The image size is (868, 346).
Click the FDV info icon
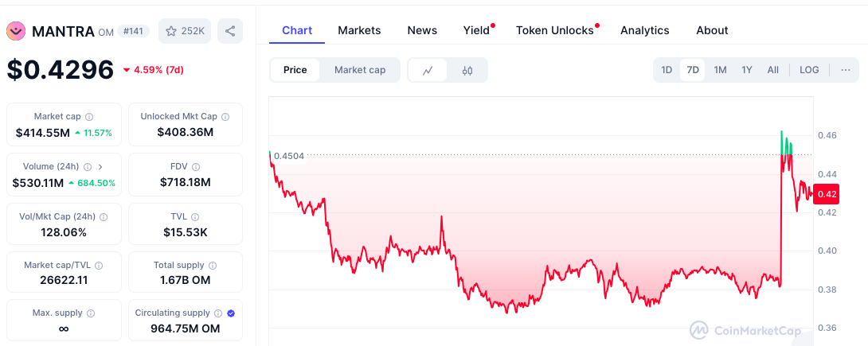click(x=196, y=166)
